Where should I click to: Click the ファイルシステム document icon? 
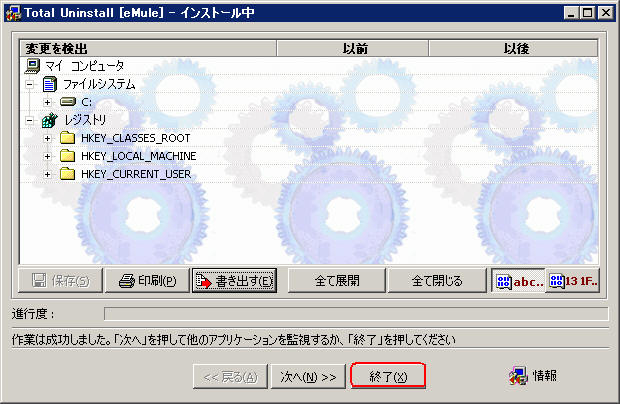[50, 84]
